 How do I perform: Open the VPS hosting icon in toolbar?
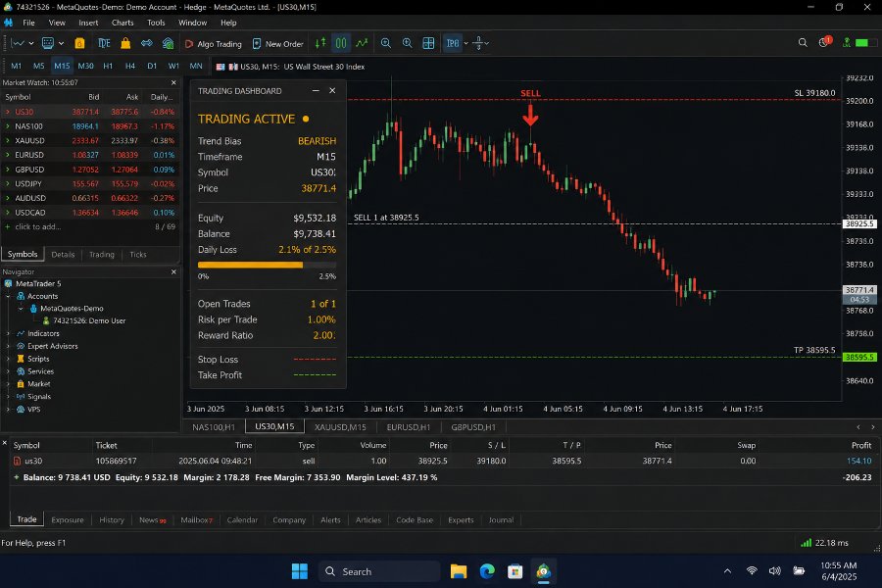click(x=168, y=43)
